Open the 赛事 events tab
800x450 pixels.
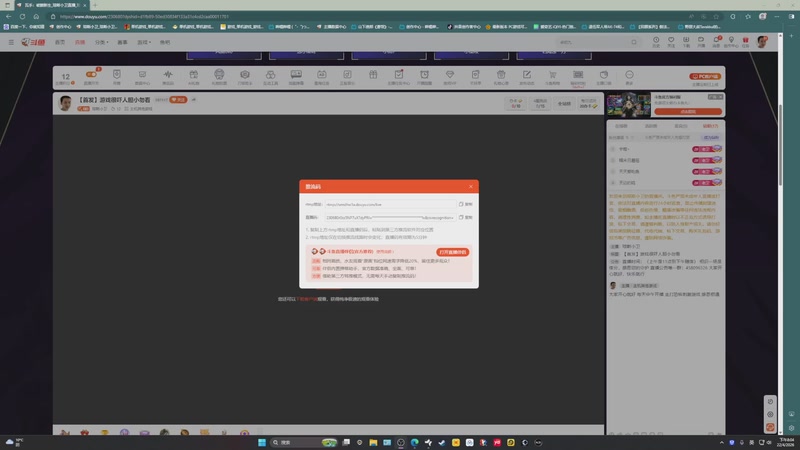[122, 42]
